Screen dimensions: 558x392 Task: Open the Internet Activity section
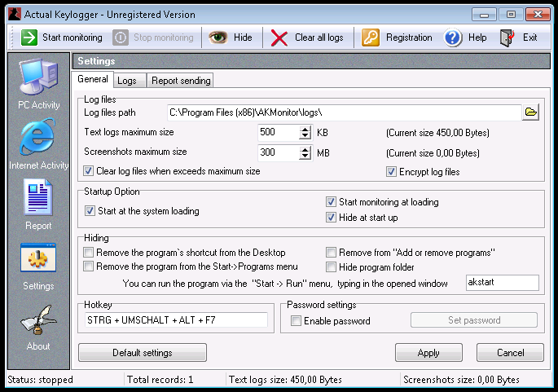coord(38,144)
